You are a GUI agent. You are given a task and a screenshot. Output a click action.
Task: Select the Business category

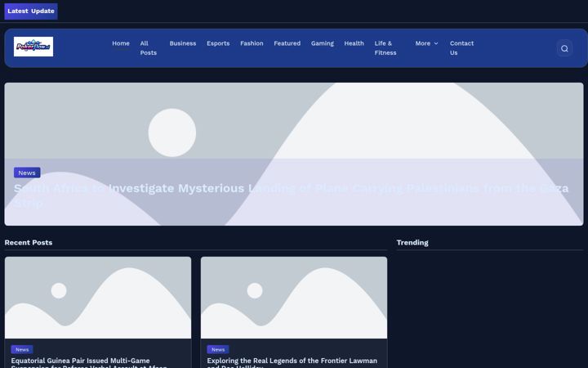pyautogui.click(x=183, y=43)
